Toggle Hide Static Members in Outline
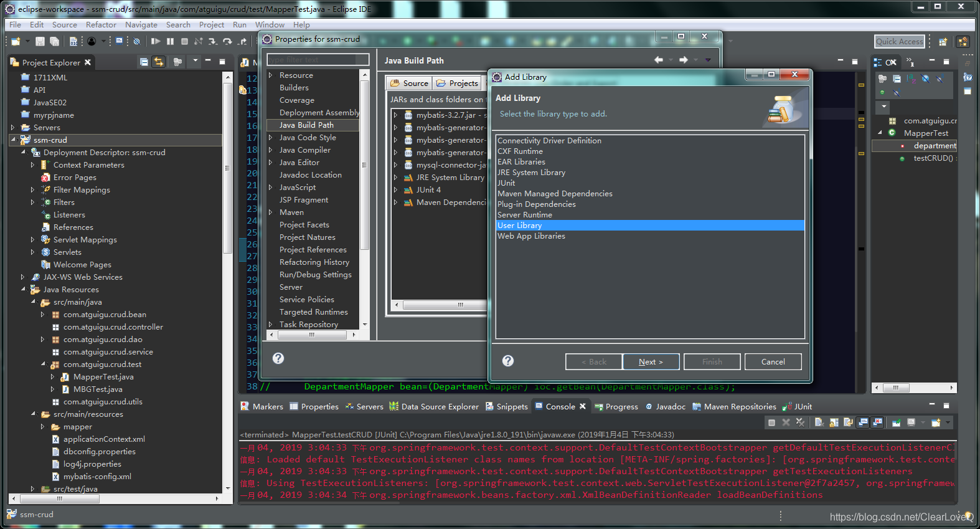Screen dimensions: 980x529 click(940, 79)
